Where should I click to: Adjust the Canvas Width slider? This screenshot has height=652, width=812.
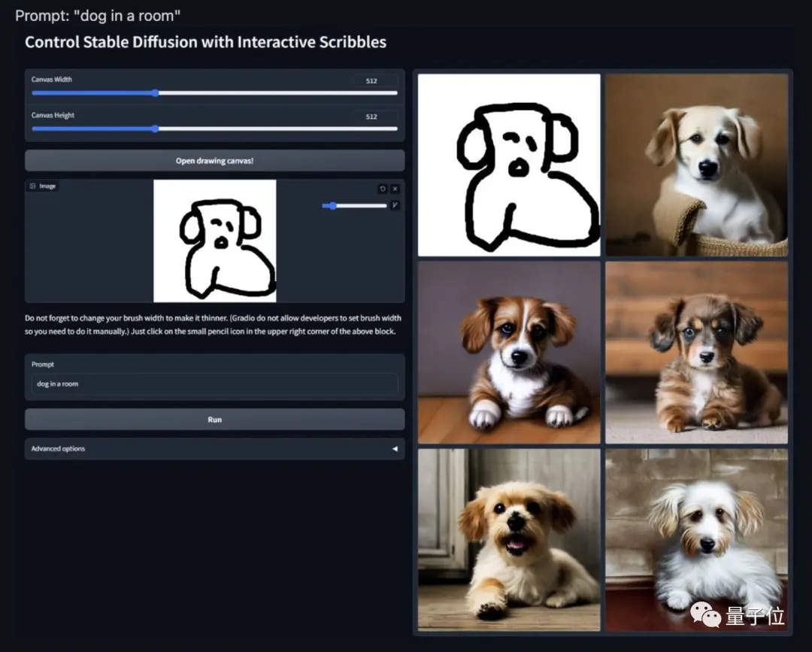[x=214, y=93]
